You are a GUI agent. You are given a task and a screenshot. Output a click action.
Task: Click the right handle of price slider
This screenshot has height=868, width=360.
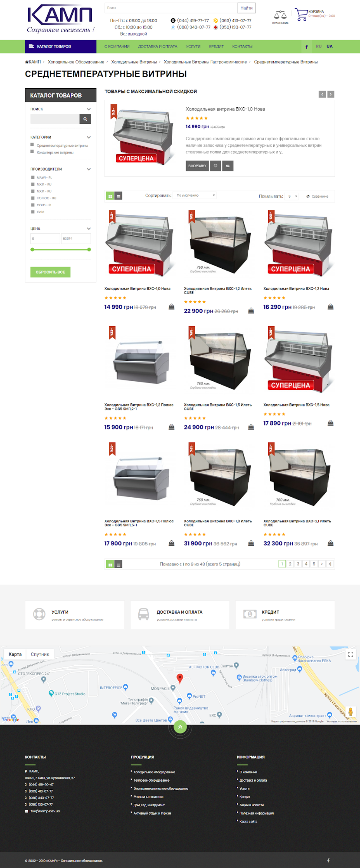coord(89,250)
